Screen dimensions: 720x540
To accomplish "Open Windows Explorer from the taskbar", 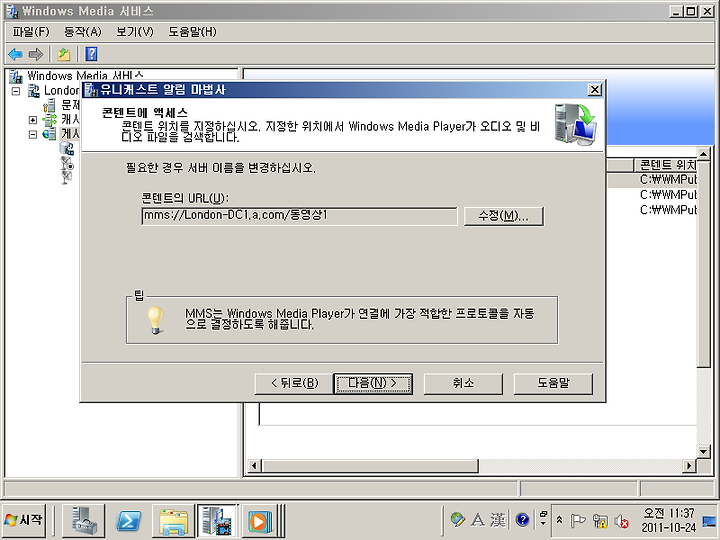I will pos(174,521).
